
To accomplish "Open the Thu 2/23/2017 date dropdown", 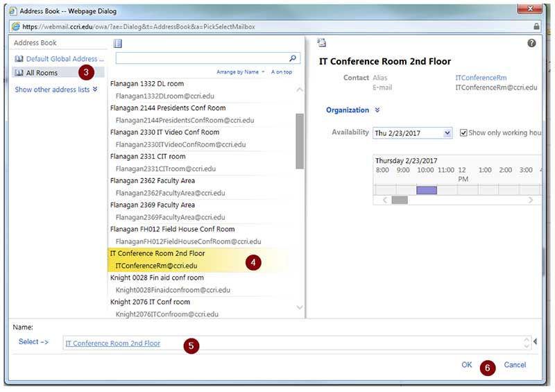I will coord(447,133).
